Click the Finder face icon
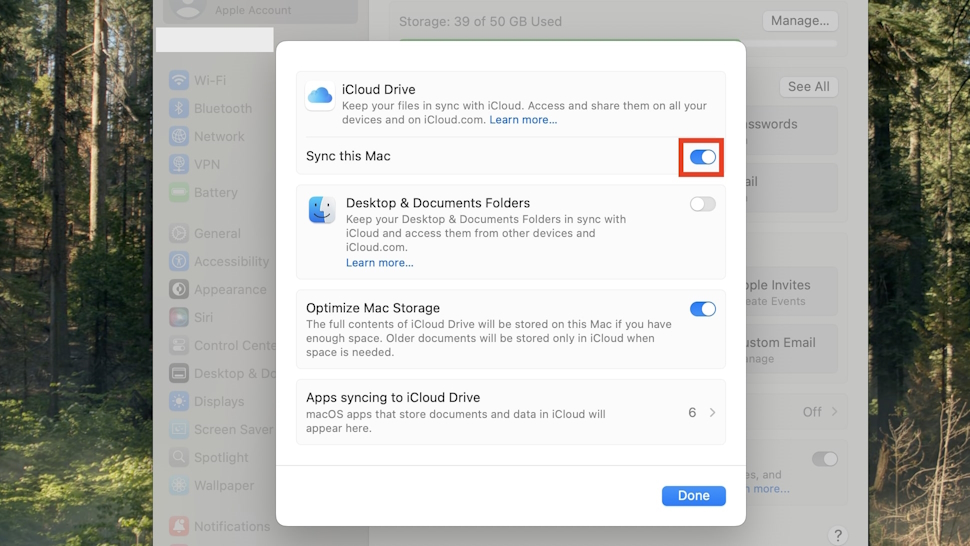The image size is (970, 546). 322,210
